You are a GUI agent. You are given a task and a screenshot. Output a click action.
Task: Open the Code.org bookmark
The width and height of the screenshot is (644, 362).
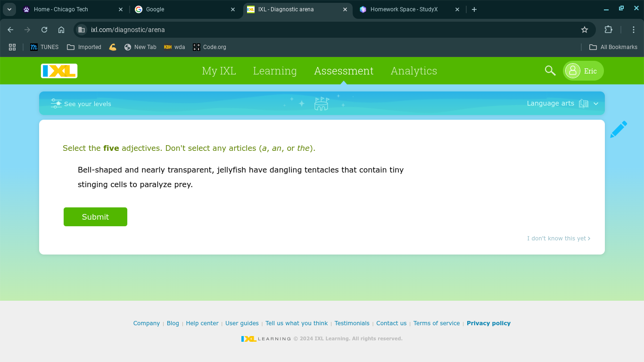coord(209,47)
